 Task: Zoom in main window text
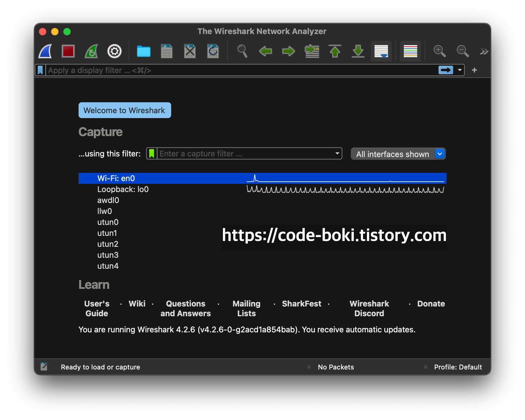pos(440,51)
